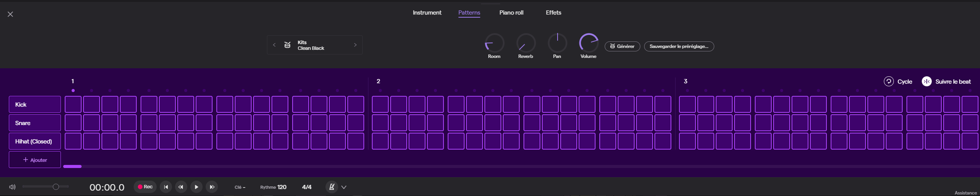Click the skip to start icon
This screenshot has width=980, height=196.
(166, 187)
